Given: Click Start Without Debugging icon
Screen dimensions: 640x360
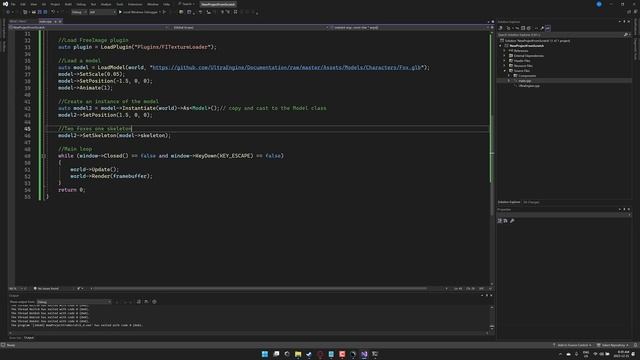Looking at the screenshot, I should click(164, 12).
